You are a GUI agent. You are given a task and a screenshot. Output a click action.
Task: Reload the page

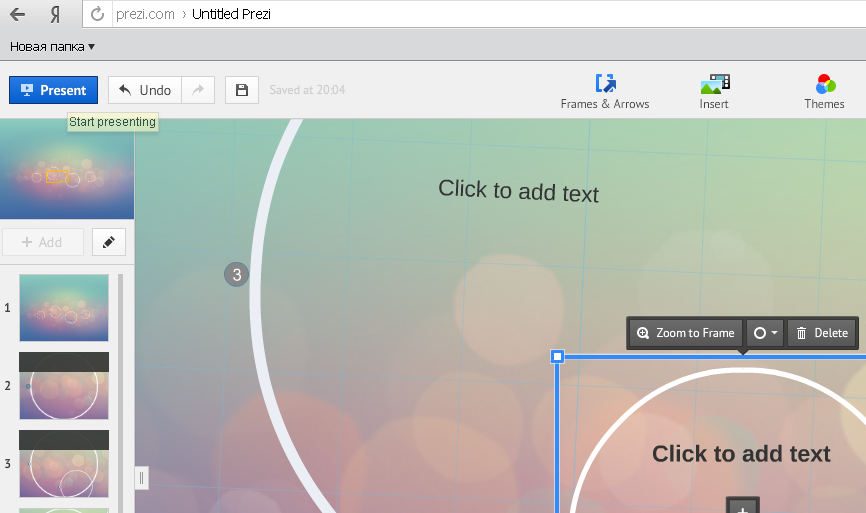97,14
